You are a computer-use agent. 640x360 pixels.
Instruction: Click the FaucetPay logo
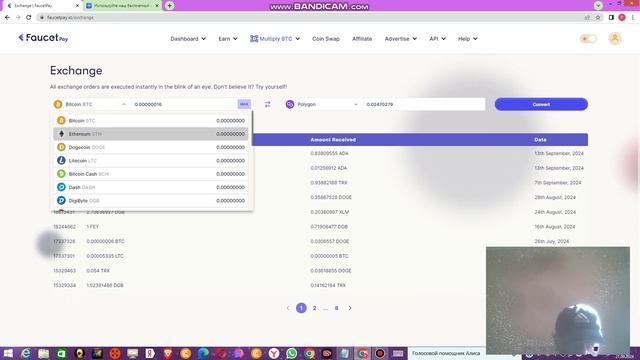(43, 38)
